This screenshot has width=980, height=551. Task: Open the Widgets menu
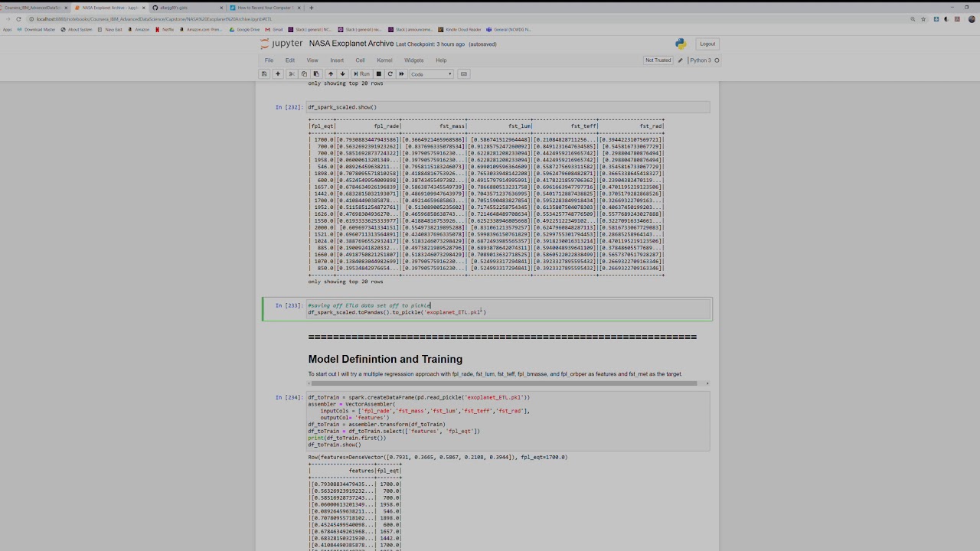point(414,60)
